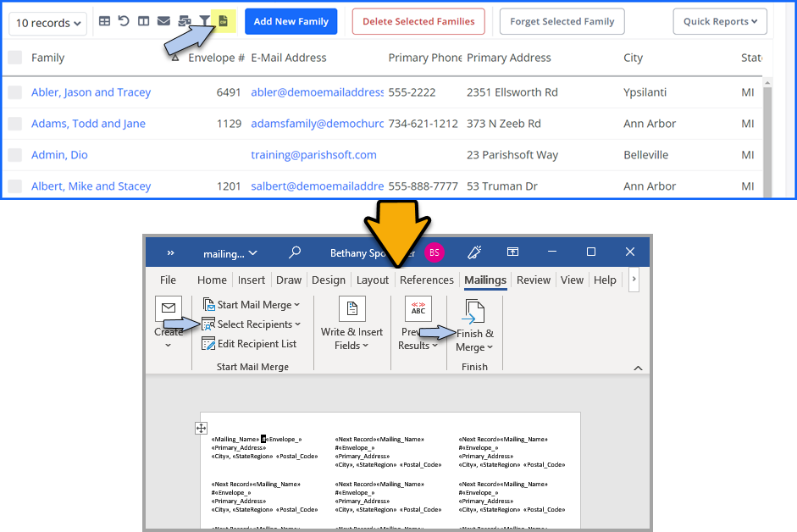Viewport: 797px width, 532px height.
Task: Check the box for Albert, Mike and Stacey
Action: pyautogui.click(x=14, y=186)
